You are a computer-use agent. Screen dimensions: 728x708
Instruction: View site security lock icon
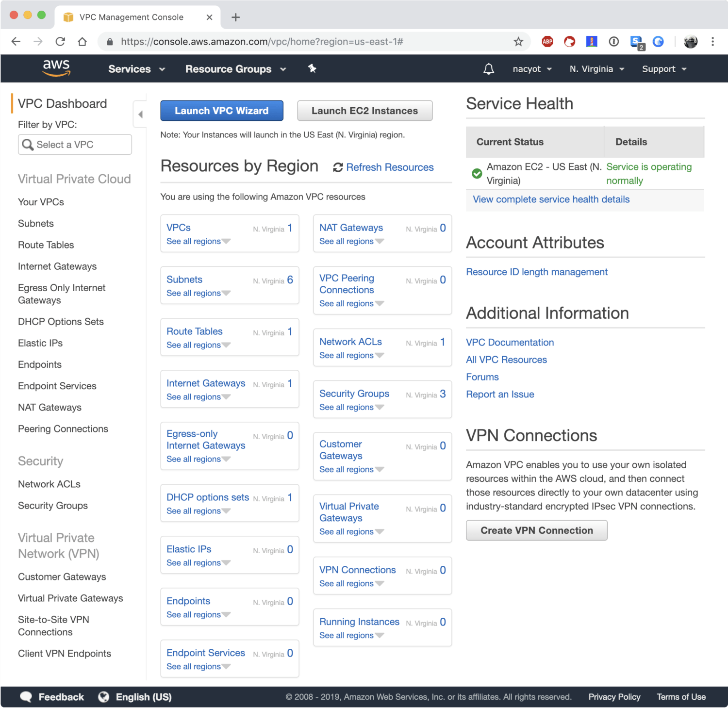pyautogui.click(x=110, y=42)
